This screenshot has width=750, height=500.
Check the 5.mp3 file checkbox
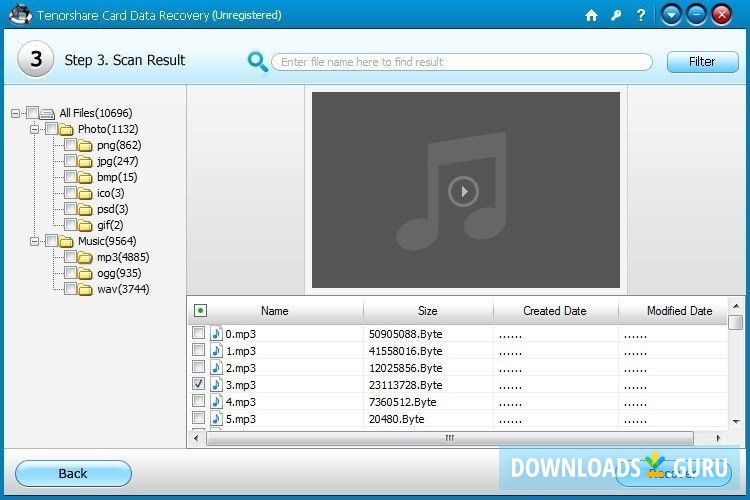click(199, 418)
